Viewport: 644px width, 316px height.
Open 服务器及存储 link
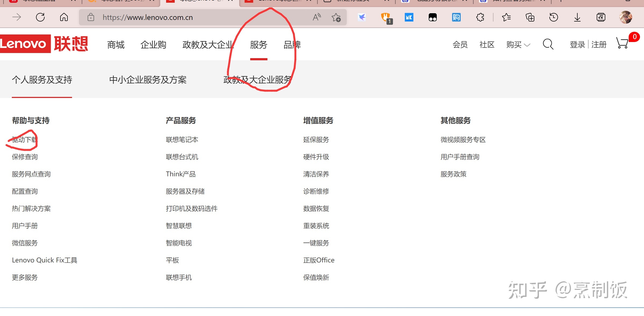coord(185,191)
